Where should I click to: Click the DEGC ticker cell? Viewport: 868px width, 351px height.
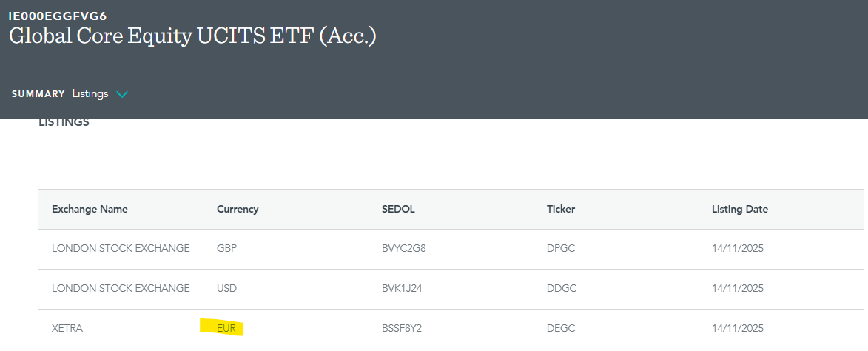point(562,328)
